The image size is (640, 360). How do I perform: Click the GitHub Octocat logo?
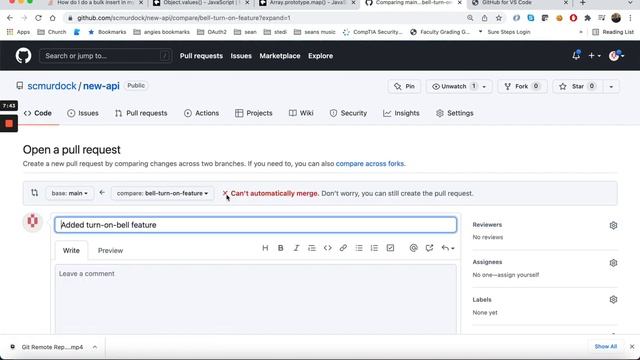pyautogui.click(x=23, y=56)
